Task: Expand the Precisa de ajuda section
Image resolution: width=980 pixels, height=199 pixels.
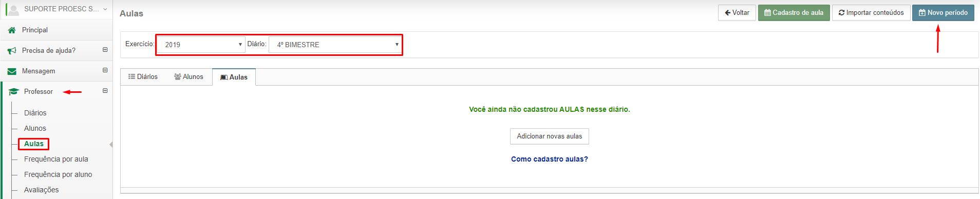Action: tap(105, 50)
